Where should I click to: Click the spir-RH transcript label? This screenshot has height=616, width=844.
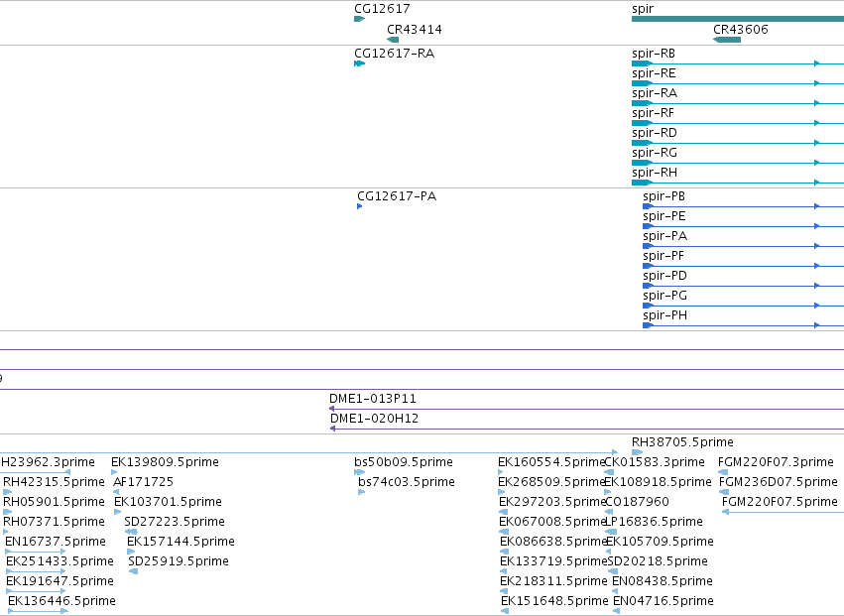655,173
